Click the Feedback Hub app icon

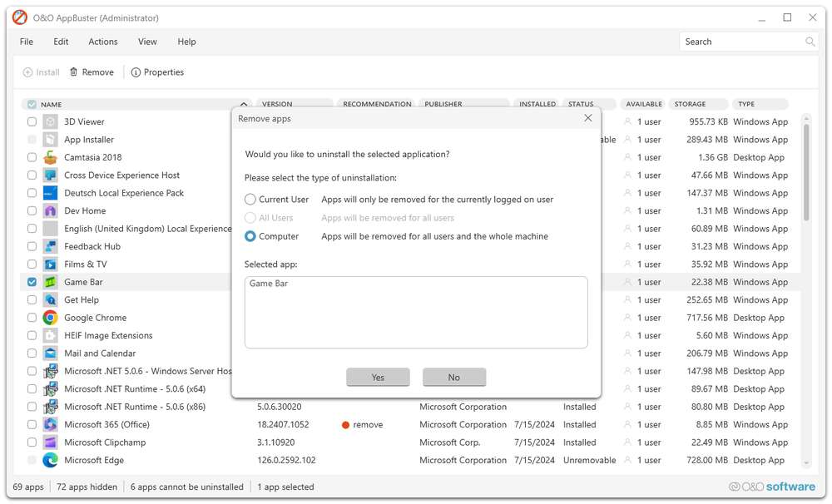pos(51,246)
